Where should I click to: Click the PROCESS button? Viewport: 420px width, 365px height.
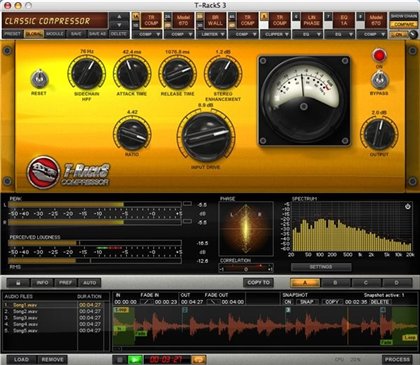[397, 360]
